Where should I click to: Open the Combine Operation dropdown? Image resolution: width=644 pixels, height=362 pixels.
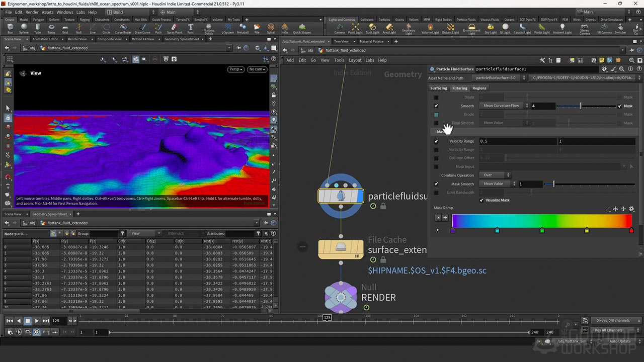(495, 175)
